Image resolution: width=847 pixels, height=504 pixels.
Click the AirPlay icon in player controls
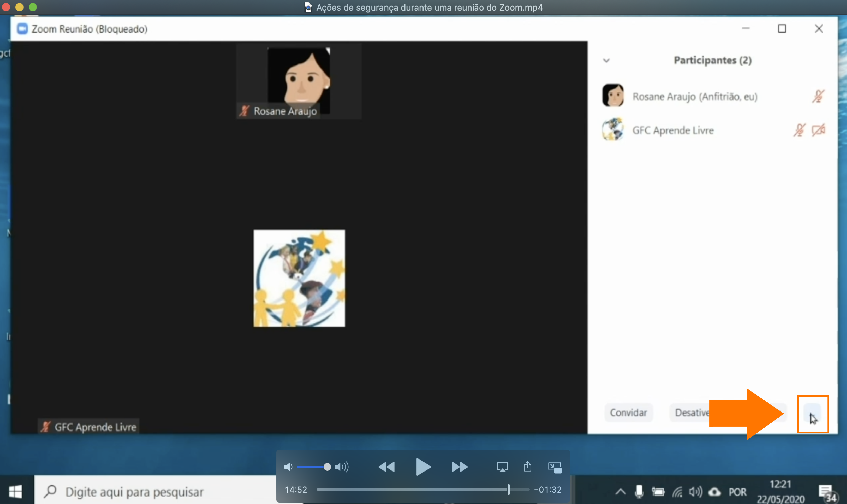pos(502,467)
